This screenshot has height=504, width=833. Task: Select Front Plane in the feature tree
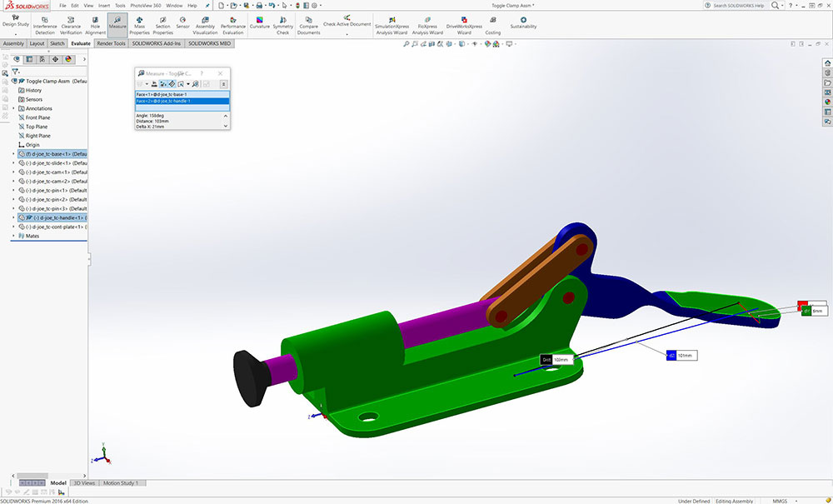(37, 117)
